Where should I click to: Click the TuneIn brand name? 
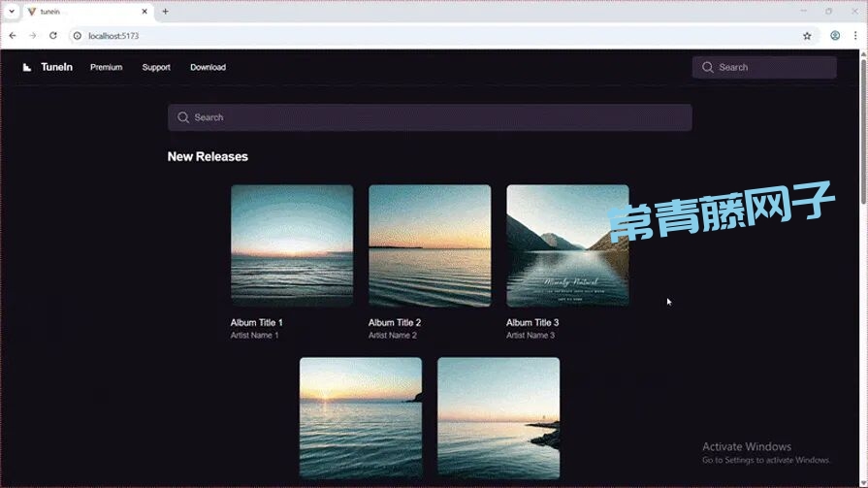tap(56, 68)
